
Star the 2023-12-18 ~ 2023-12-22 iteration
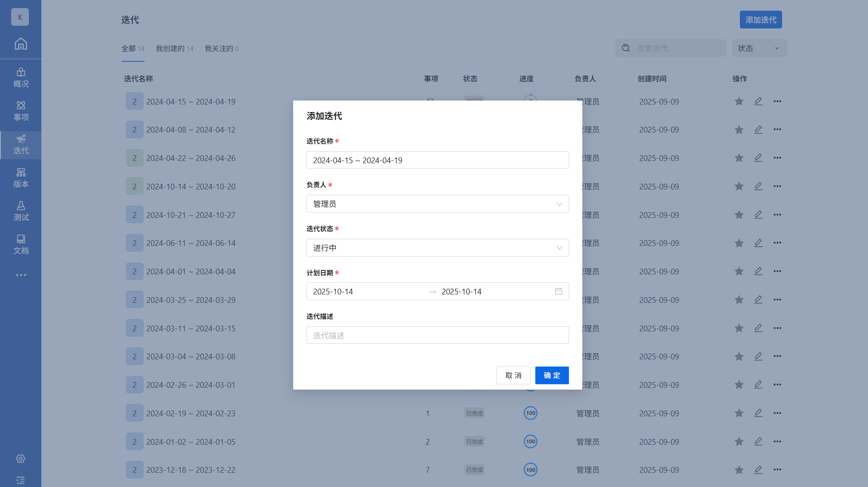pos(739,470)
